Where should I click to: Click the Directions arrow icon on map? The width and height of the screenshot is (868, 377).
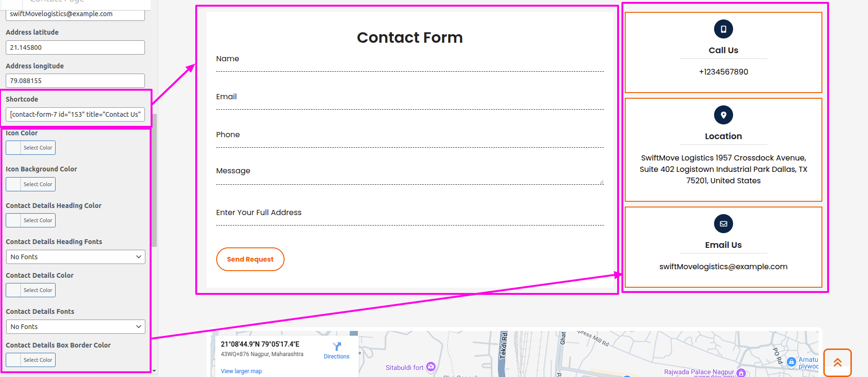(x=337, y=347)
